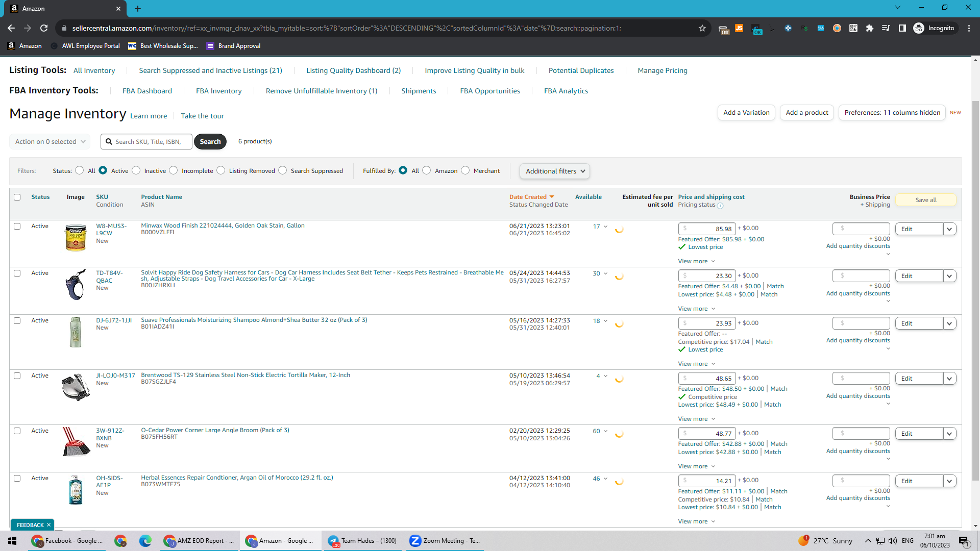Select the Inactive status radio button
The height and width of the screenshot is (551, 980).
(136, 170)
